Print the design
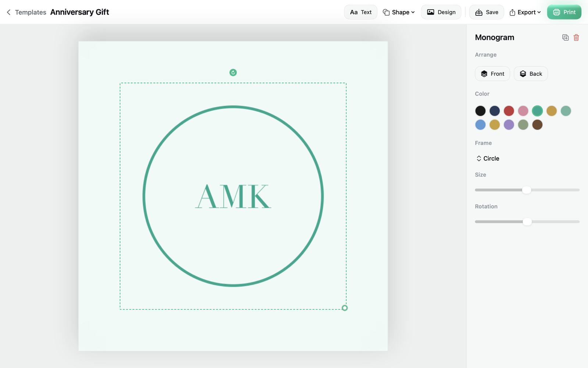Viewport: 588px width, 368px height. tap(564, 12)
